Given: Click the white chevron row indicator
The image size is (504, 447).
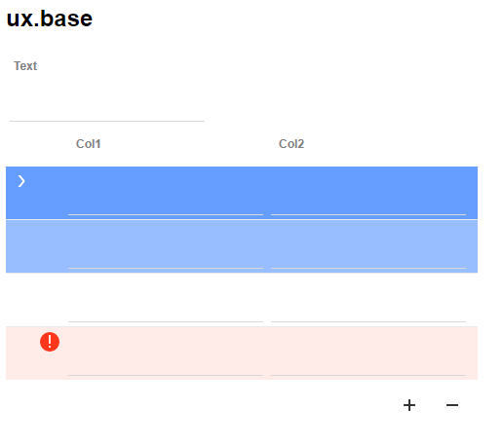Looking at the screenshot, I should 21,181.
